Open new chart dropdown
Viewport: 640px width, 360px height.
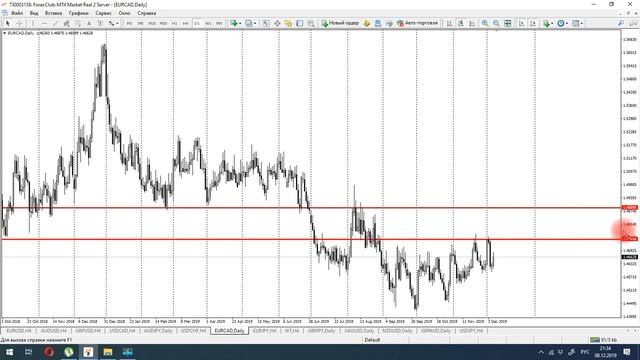point(236,23)
